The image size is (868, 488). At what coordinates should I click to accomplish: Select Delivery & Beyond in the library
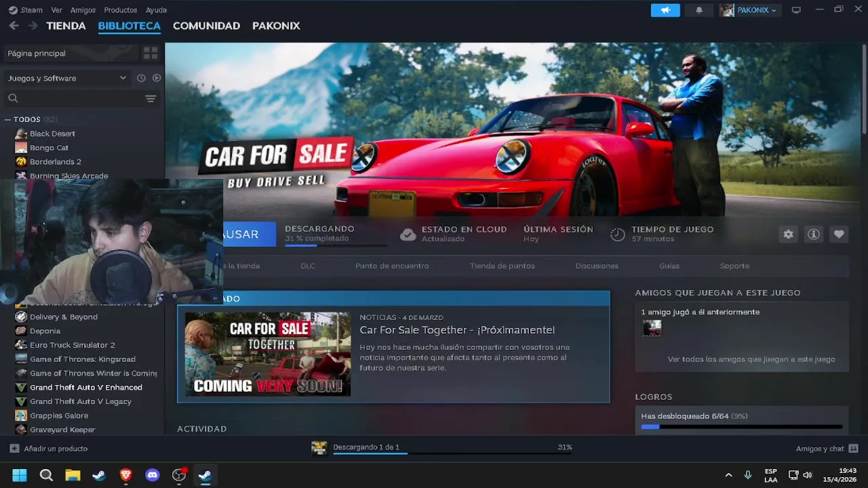[63, 317]
